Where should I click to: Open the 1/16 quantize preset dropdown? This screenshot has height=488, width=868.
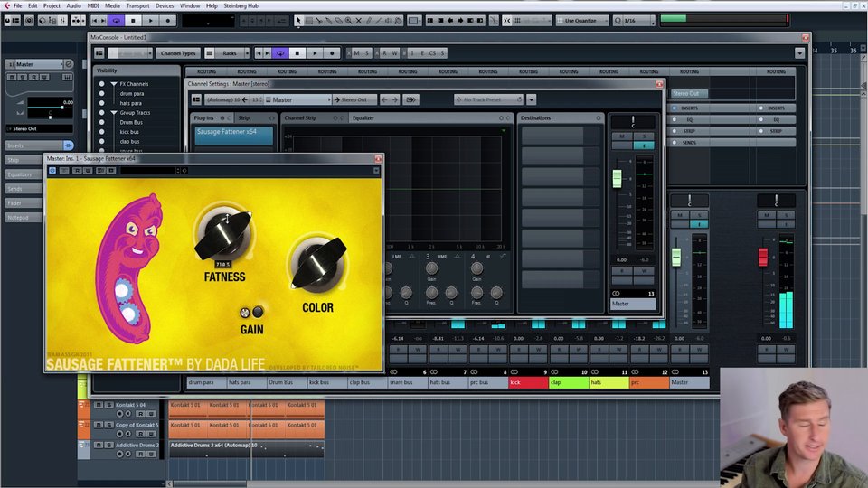point(635,21)
